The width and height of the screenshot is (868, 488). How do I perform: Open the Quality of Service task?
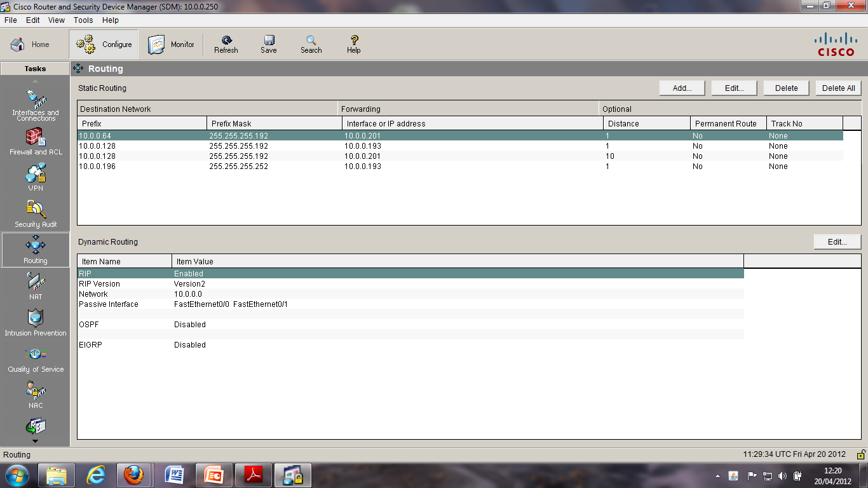36,358
